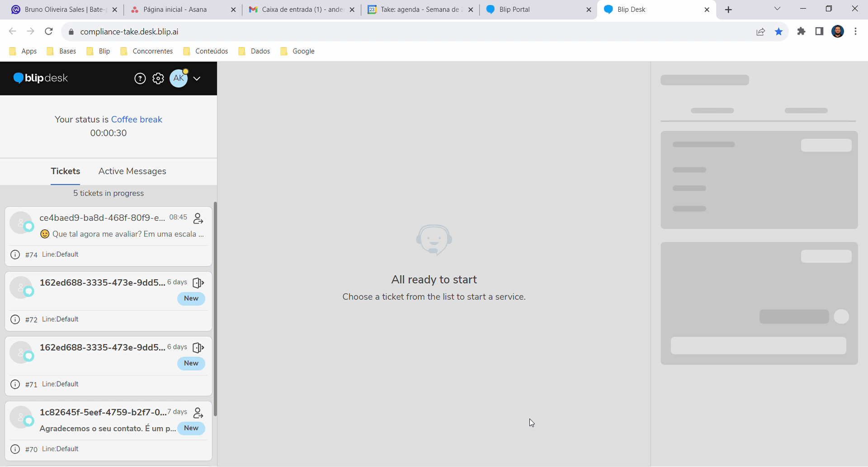This screenshot has height=467, width=868.
Task: Bookmark this page with star icon
Action: 778,32
